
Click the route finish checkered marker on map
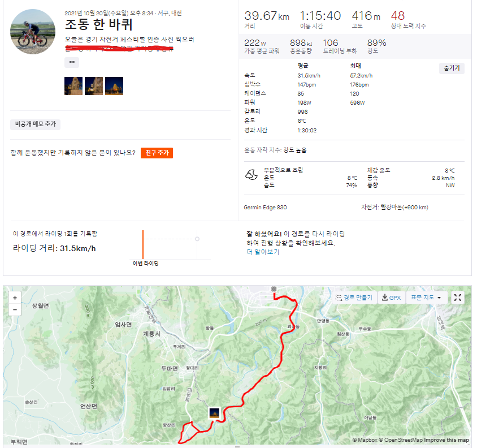(x=274, y=288)
